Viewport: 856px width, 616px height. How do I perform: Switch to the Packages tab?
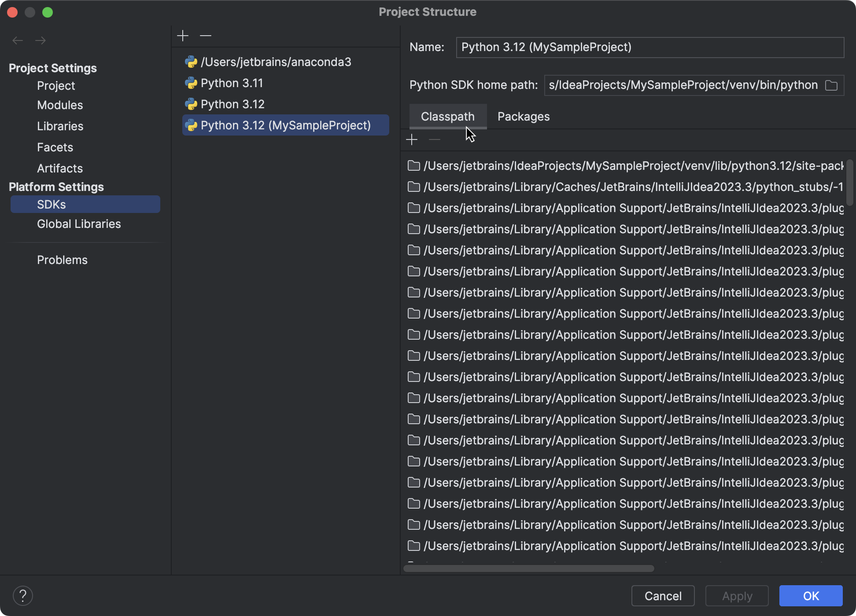pos(523,117)
